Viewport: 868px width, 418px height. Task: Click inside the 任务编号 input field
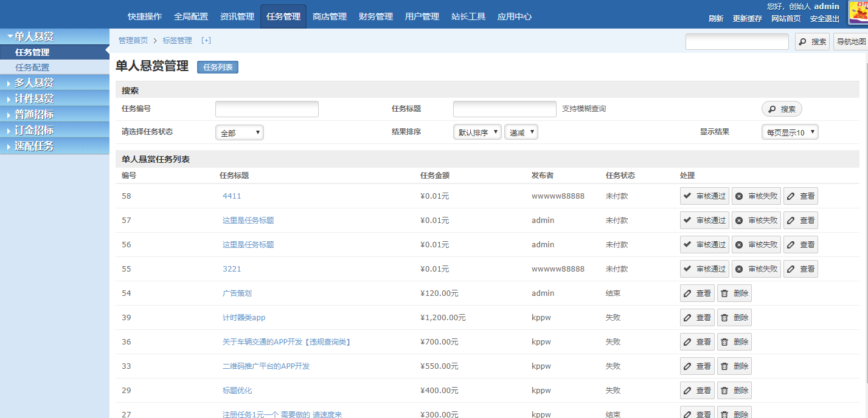(x=266, y=109)
